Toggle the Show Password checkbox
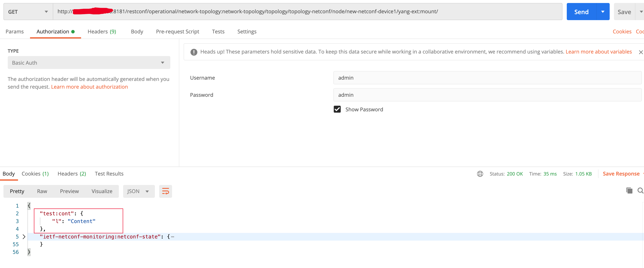 pyautogui.click(x=337, y=109)
